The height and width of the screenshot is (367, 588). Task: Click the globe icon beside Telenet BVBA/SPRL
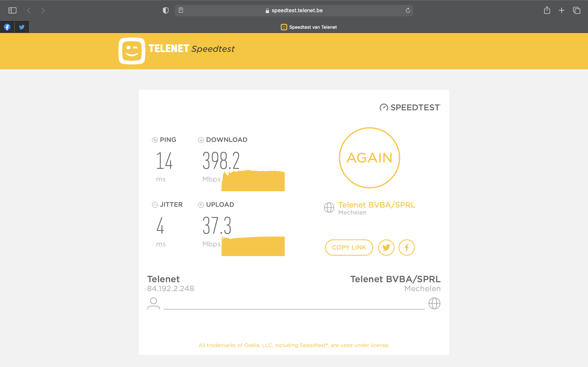pos(329,208)
